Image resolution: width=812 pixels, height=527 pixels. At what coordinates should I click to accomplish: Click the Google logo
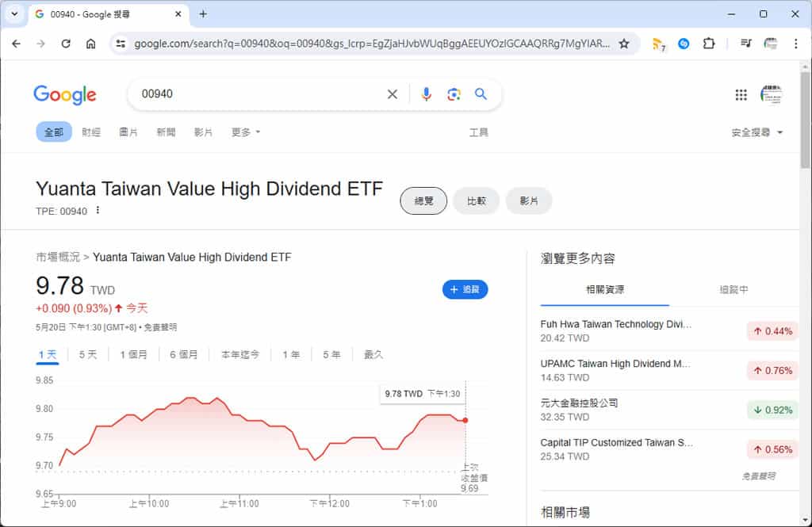coord(65,95)
